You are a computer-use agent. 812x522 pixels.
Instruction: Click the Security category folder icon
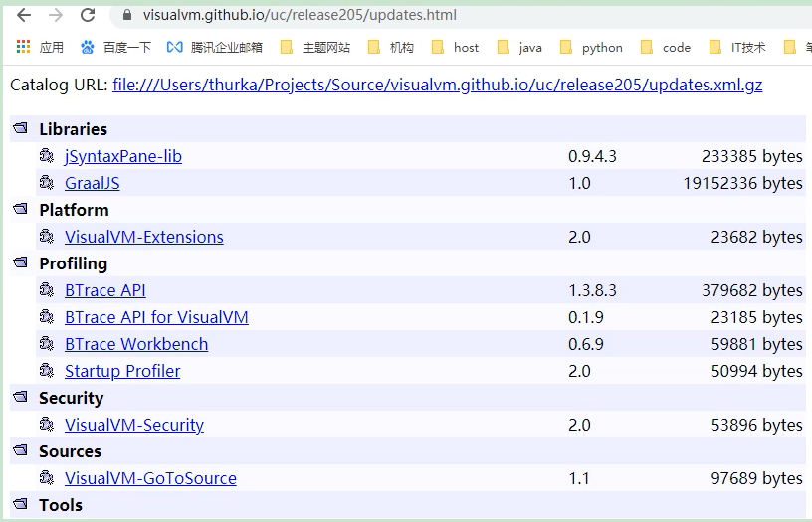20,397
